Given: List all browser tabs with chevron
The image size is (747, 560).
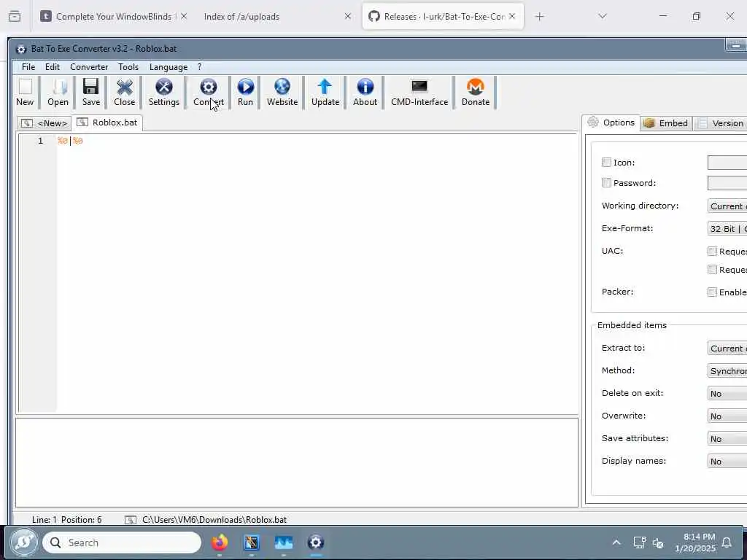Looking at the screenshot, I should click(603, 16).
